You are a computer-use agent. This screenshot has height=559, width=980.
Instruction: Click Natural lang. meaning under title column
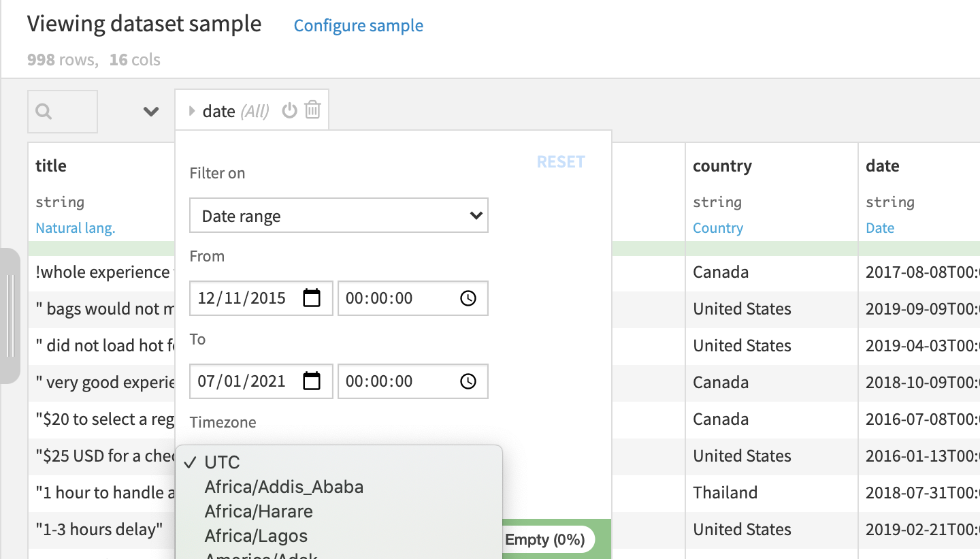(76, 228)
